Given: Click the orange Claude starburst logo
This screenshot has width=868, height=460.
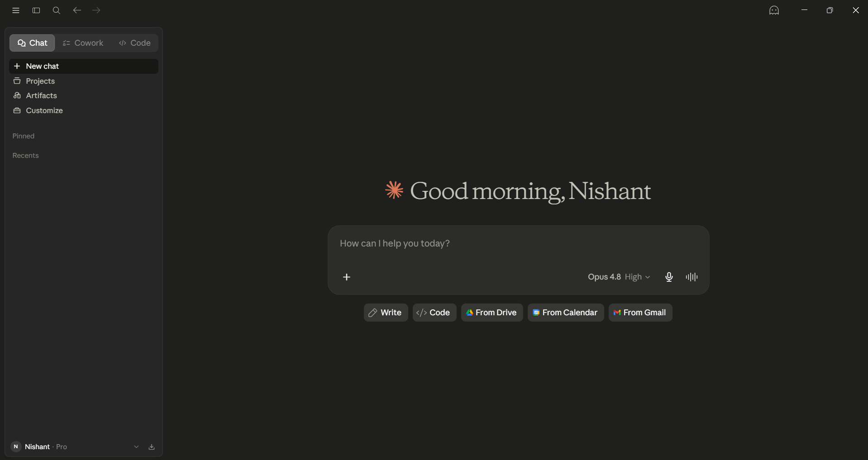Looking at the screenshot, I should click(x=394, y=190).
